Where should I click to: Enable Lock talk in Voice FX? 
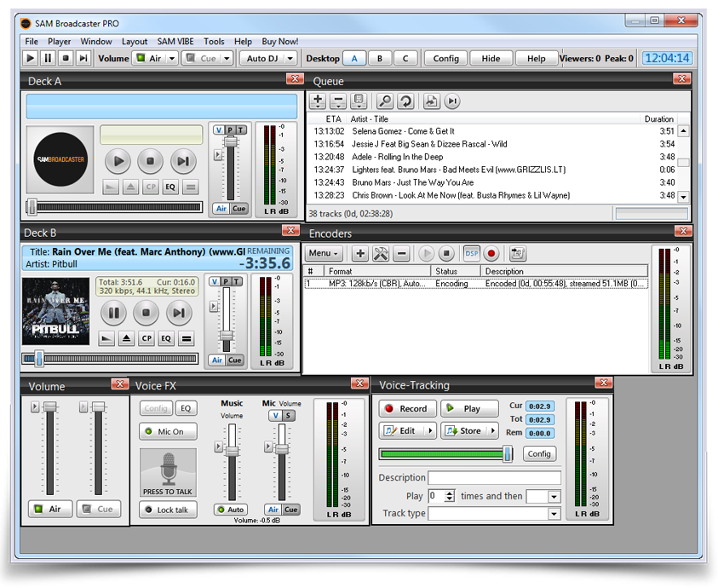[168, 510]
